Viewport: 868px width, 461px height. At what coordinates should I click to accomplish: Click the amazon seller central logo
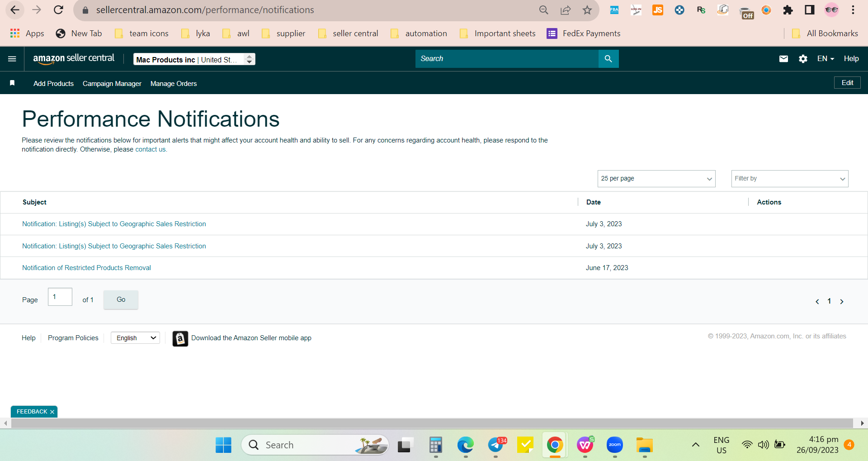[74, 59]
